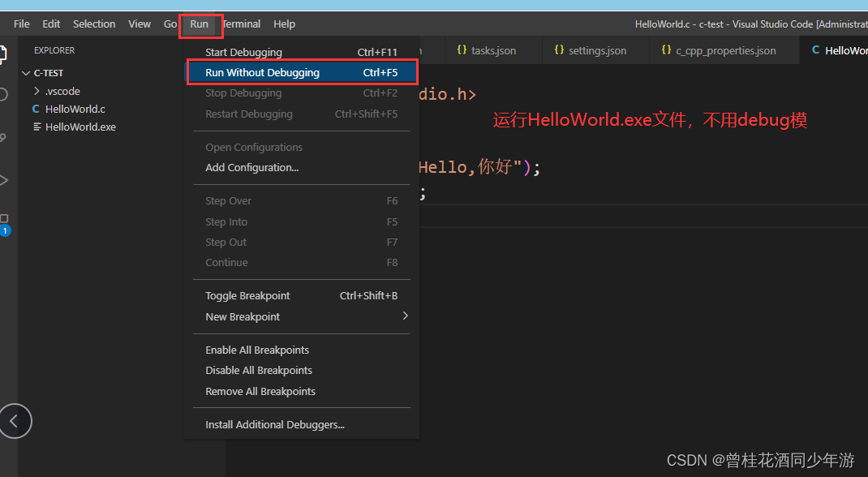Viewport: 868px width, 477px height.
Task: Expand the New Breakpoint submenu arrow
Action: [406, 316]
